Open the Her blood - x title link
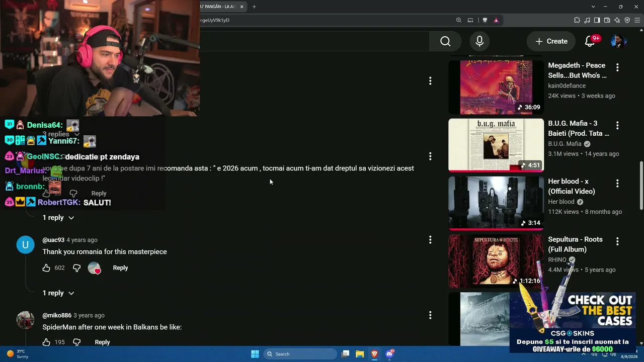644x362 pixels. click(572, 186)
